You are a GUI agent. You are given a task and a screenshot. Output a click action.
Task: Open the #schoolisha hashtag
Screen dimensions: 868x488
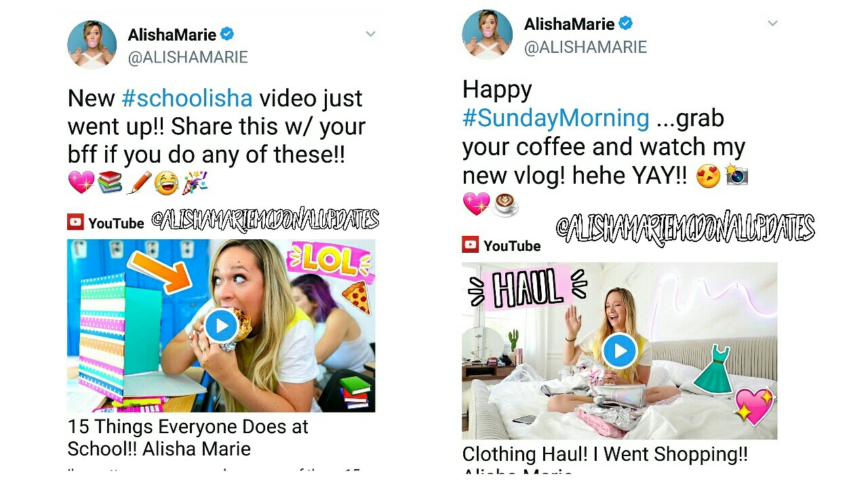(187, 98)
